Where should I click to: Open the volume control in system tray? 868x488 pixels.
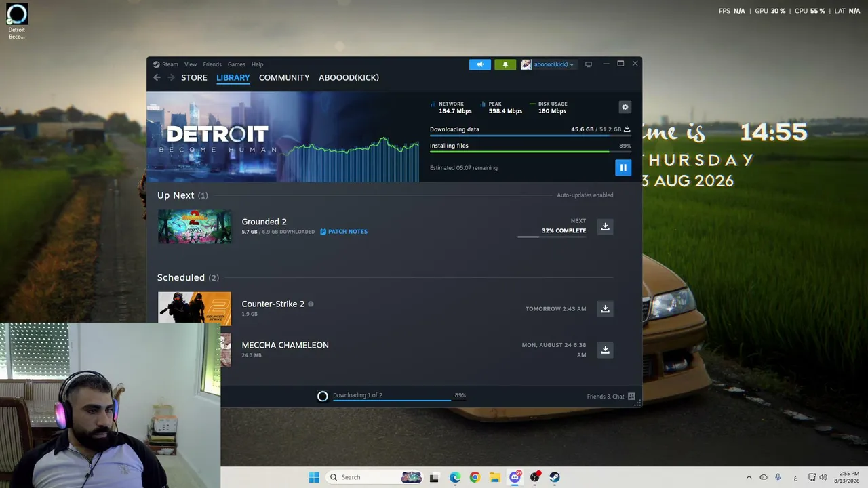click(823, 477)
